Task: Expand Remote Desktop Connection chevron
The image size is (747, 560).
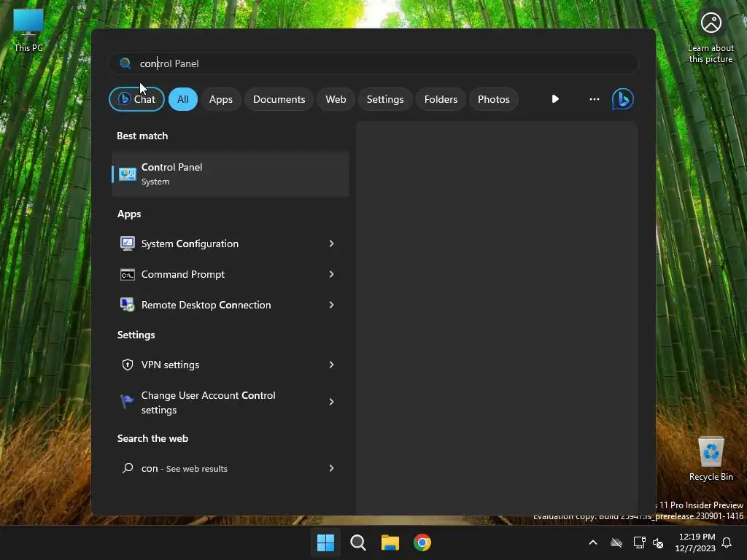Action: (332, 305)
